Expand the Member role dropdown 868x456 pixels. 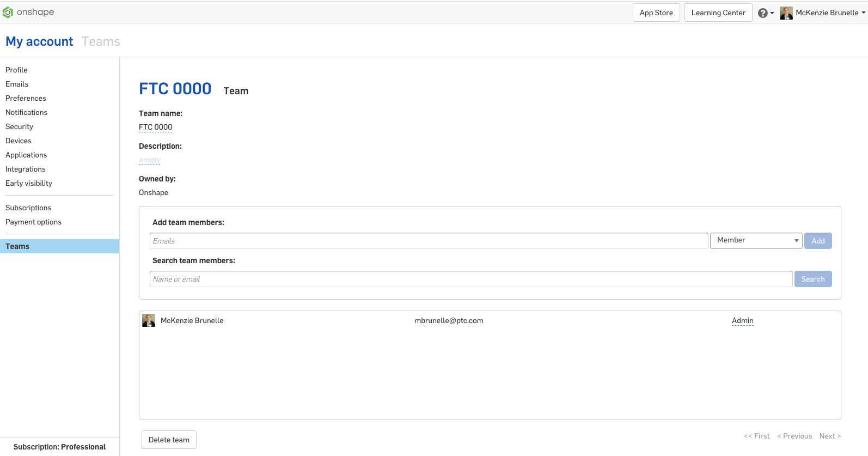pyautogui.click(x=756, y=240)
